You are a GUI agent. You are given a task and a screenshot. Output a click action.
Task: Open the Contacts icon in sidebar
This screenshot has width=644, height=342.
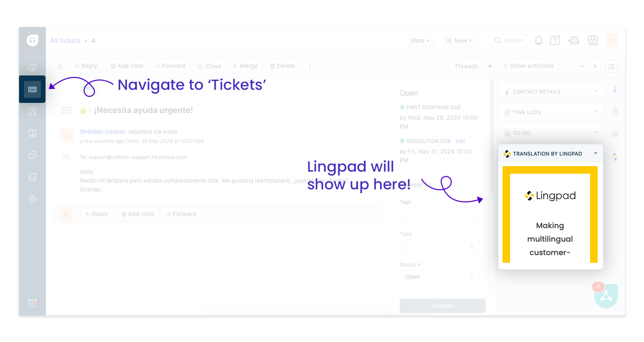[x=32, y=111]
